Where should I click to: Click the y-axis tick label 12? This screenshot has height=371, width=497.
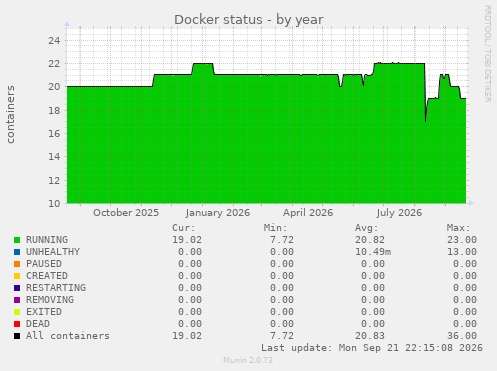coord(54,180)
